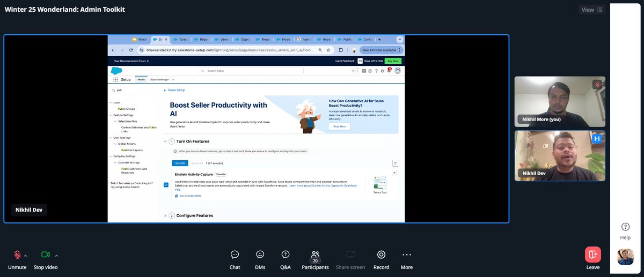Open the Salesforce favorites star
The image size is (644, 277).
(x=353, y=71)
